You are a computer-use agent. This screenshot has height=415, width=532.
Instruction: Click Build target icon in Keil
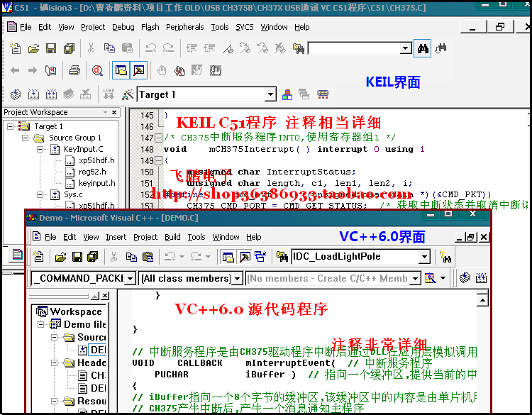click(33, 94)
